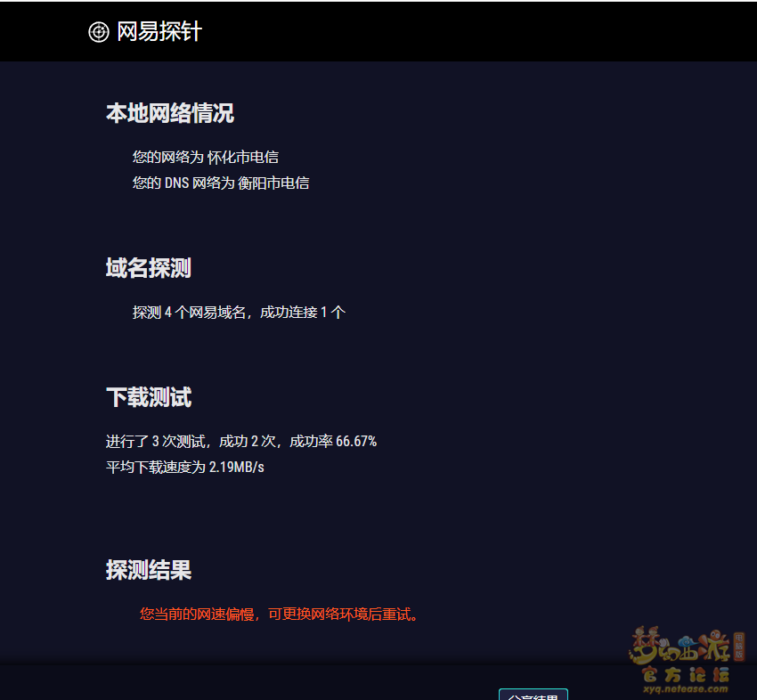Image resolution: width=757 pixels, height=700 pixels.
Task: Click the 网易探针 title text
Action: (159, 32)
